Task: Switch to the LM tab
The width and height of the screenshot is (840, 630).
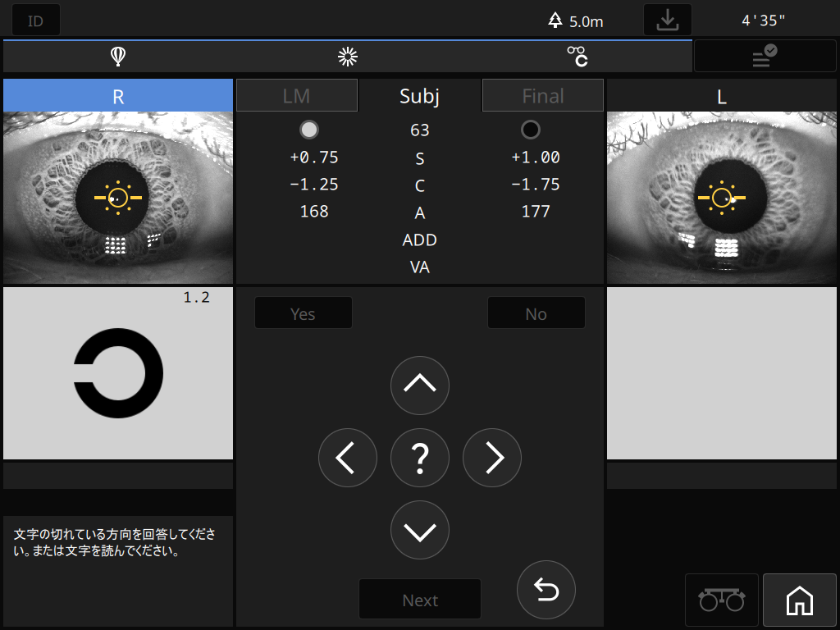Action: tap(297, 96)
